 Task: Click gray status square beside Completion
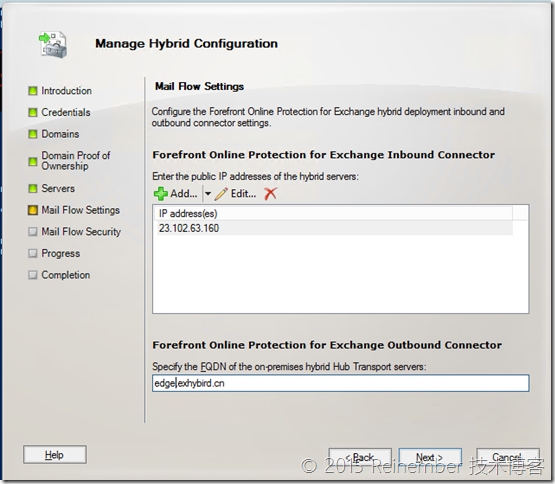click(33, 275)
